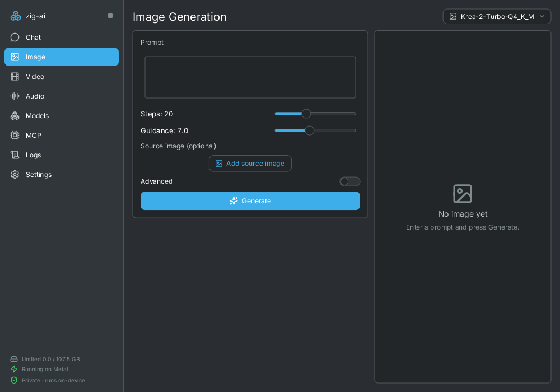This screenshot has height=392, width=560.
Task: Click the sparkle icon on Generate button
Action: point(234,201)
